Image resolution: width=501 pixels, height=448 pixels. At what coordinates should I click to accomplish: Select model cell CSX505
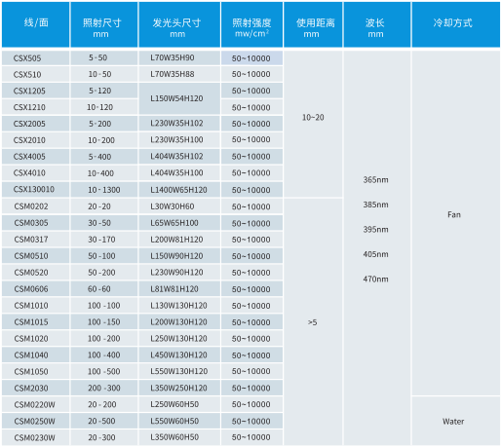[35, 58]
